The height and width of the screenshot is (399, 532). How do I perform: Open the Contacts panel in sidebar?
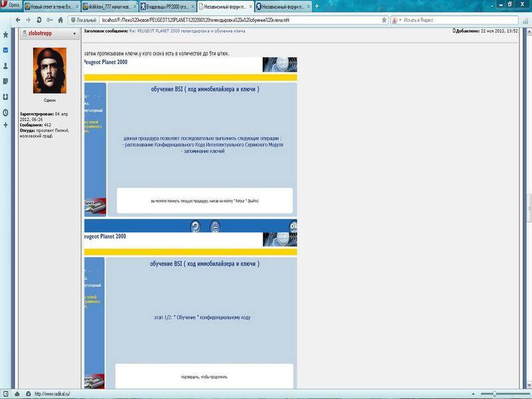tap(6, 66)
